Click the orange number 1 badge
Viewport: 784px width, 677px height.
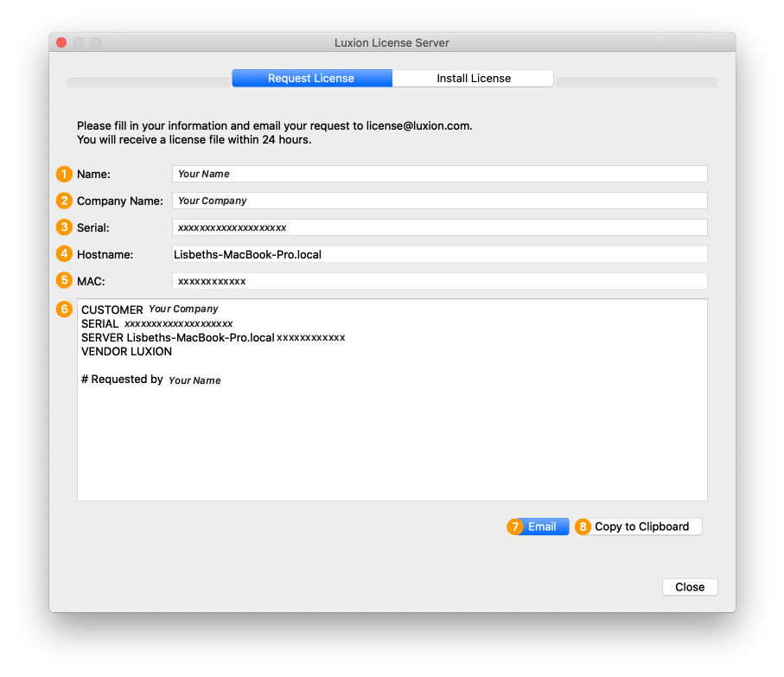[x=64, y=174]
